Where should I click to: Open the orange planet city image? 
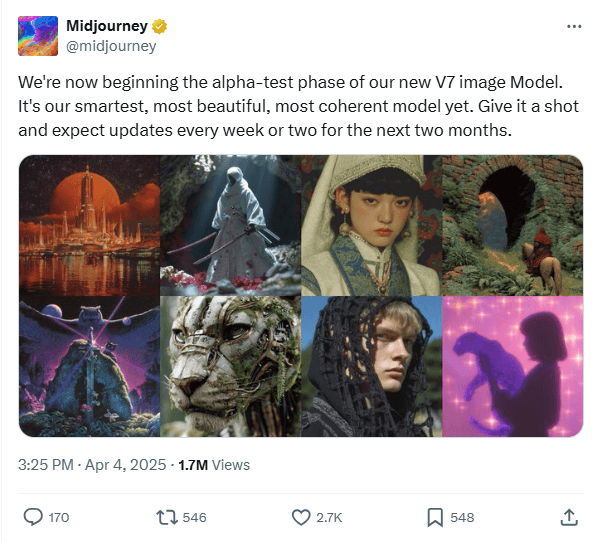click(90, 225)
